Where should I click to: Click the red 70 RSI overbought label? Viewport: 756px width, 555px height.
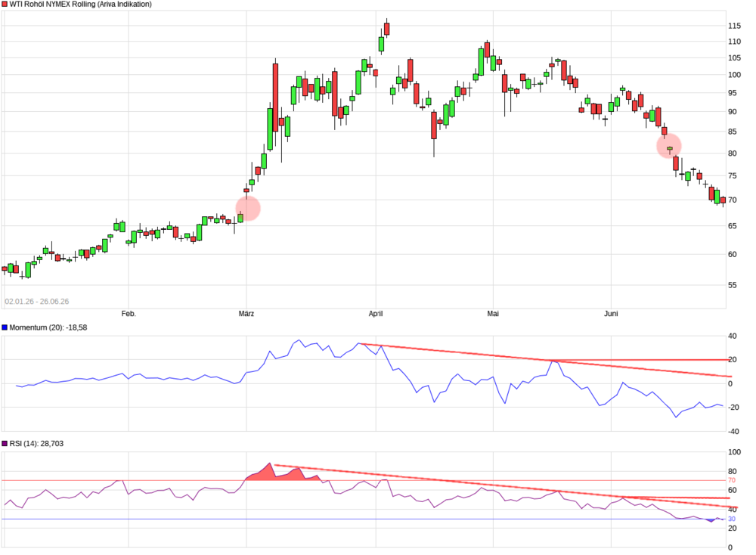[x=732, y=480]
